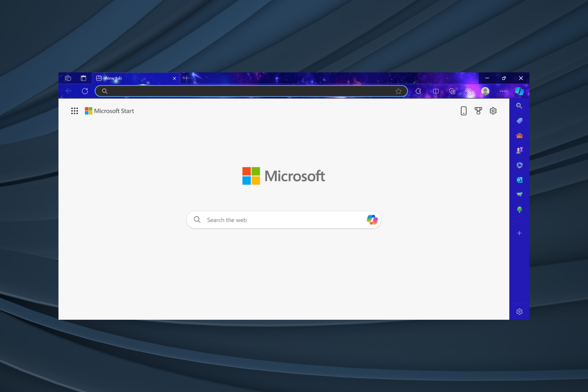The width and height of the screenshot is (588, 392).
Task: Open the app launcher grid icon
Action: (74, 111)
